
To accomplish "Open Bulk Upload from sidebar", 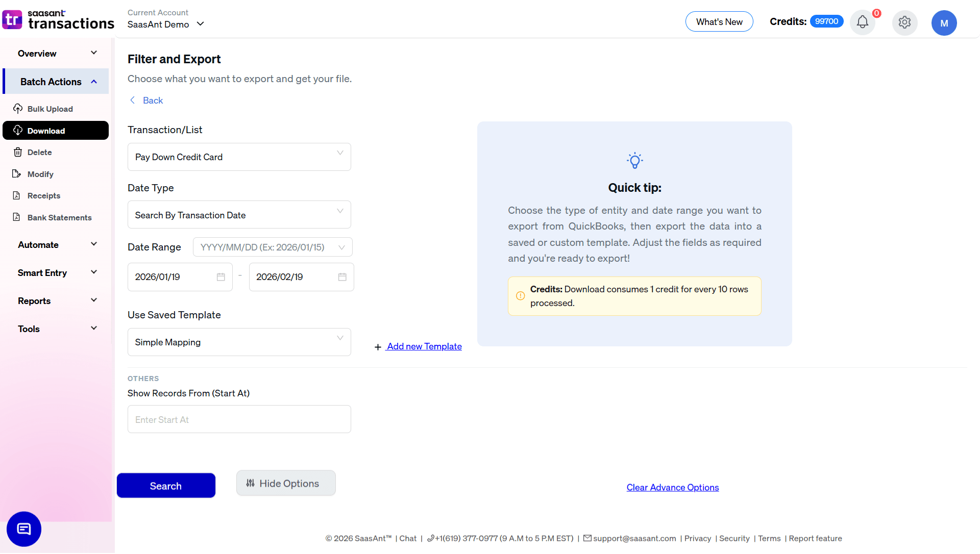I will tap(50, 109).
